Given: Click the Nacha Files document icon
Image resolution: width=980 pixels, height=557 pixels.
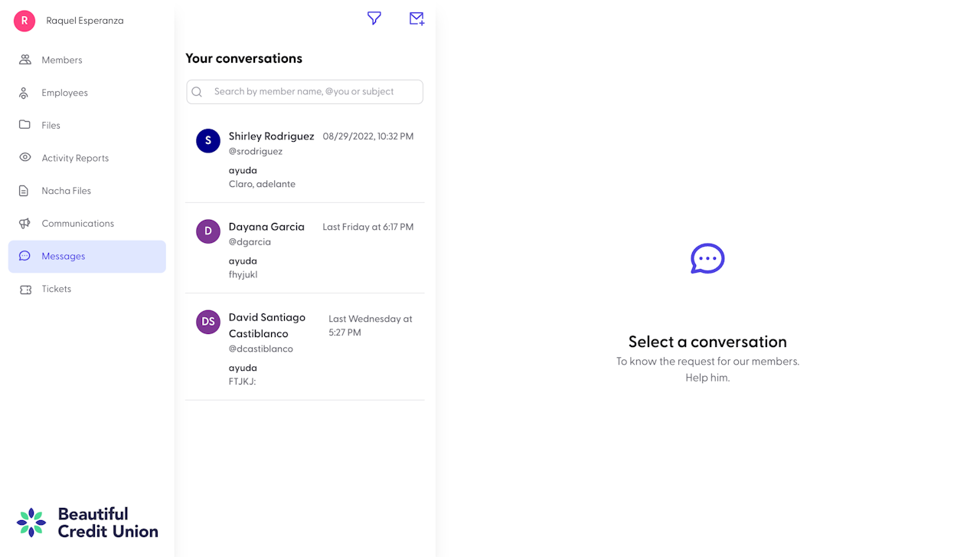Looking at the screenshot, I should click(x=24, y=191).
